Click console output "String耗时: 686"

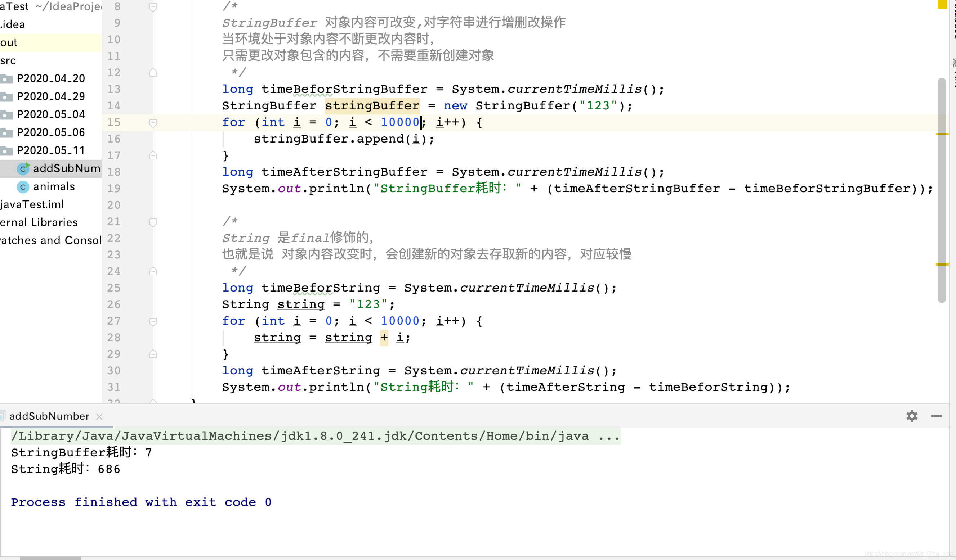coord(65,469)
